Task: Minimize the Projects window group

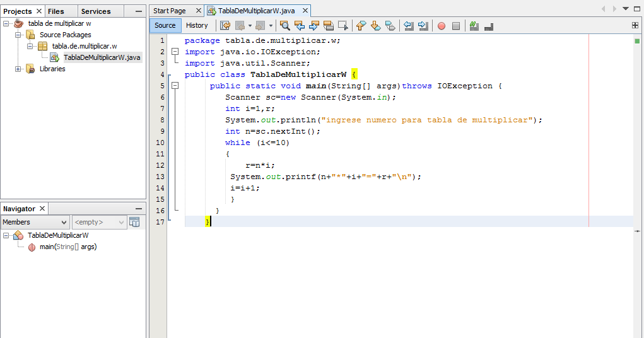Action: tap(138, 11)
